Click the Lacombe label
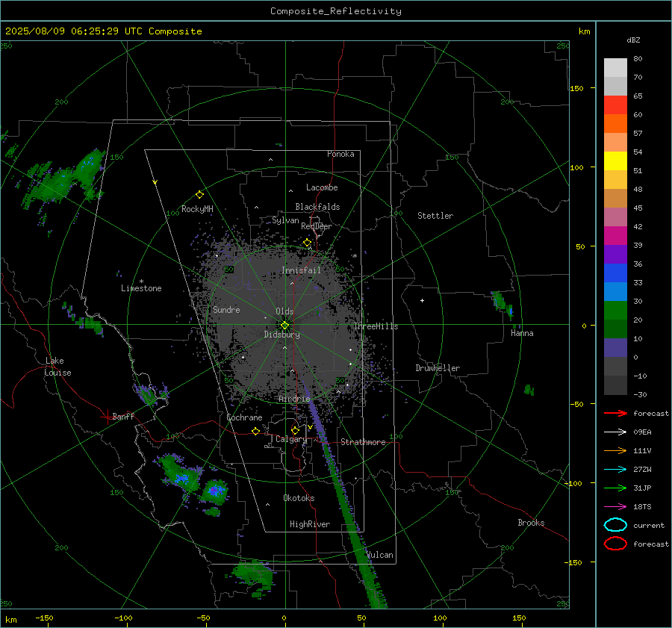Screen dimensions: 672x628 pyautogui.click(x=322, y=187)
